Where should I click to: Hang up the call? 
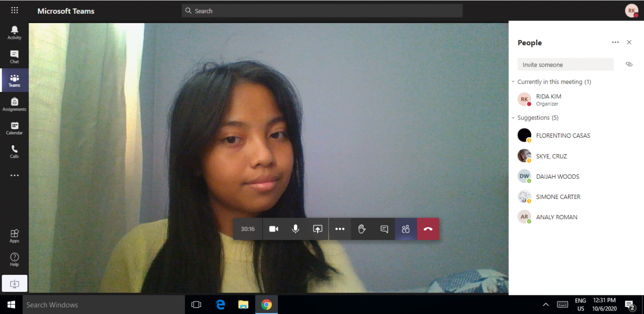click(428, 229)
